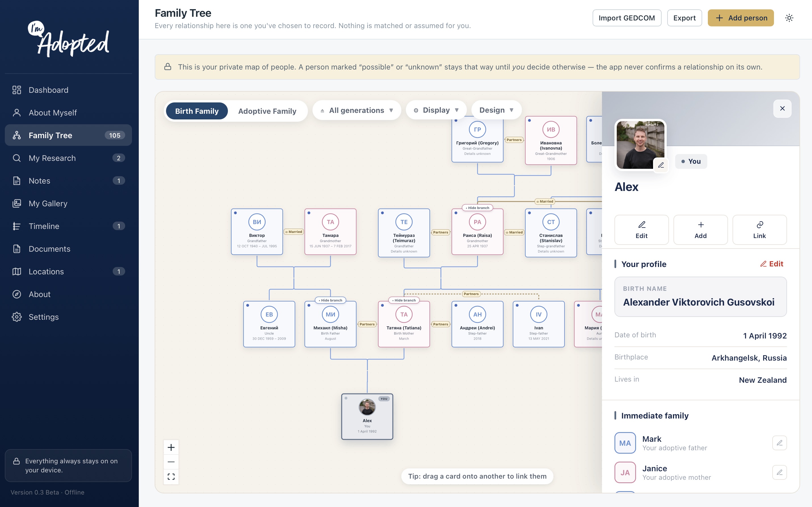The image size is (812, 507).
Task: Select the Андреи (Andrei) step-father card
Action: 477,324
